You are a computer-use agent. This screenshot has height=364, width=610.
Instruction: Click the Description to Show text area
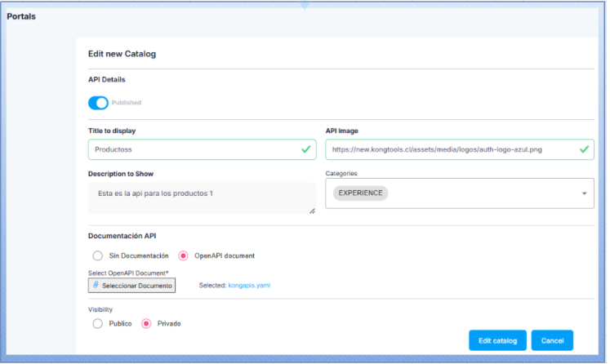click(201, 198)
